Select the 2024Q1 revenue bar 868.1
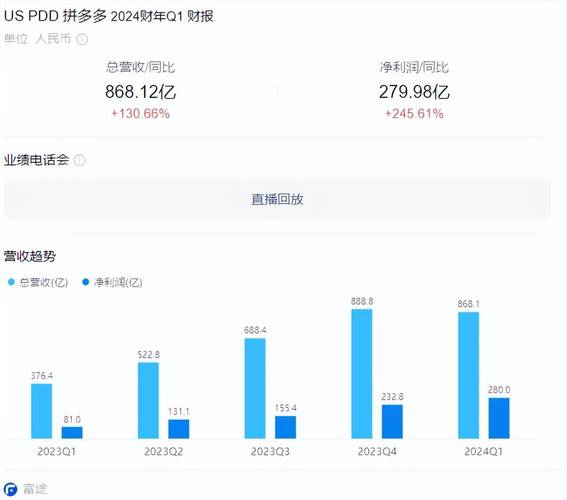Image resolution: width=567 pixels, height=500 pixels. coord(468,376)
